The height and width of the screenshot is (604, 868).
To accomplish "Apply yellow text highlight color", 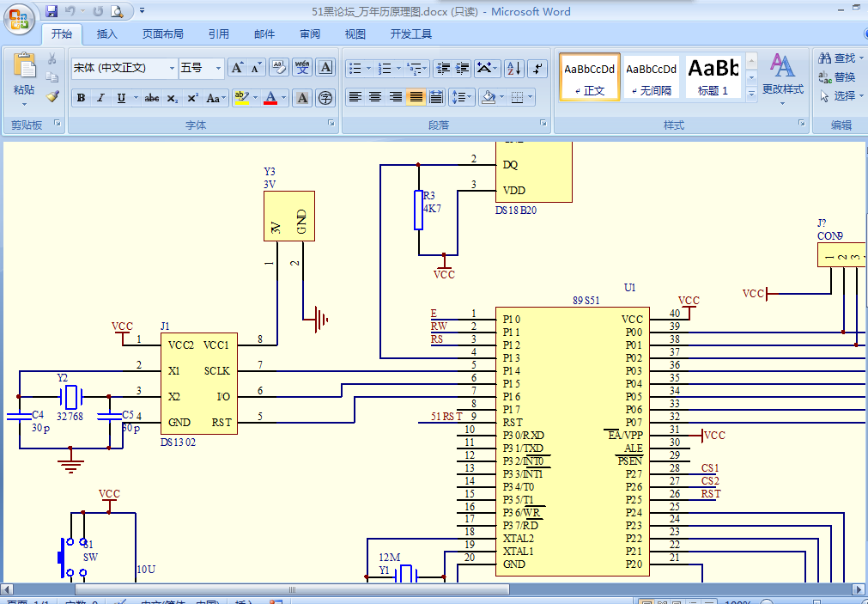I will [241, 98].
